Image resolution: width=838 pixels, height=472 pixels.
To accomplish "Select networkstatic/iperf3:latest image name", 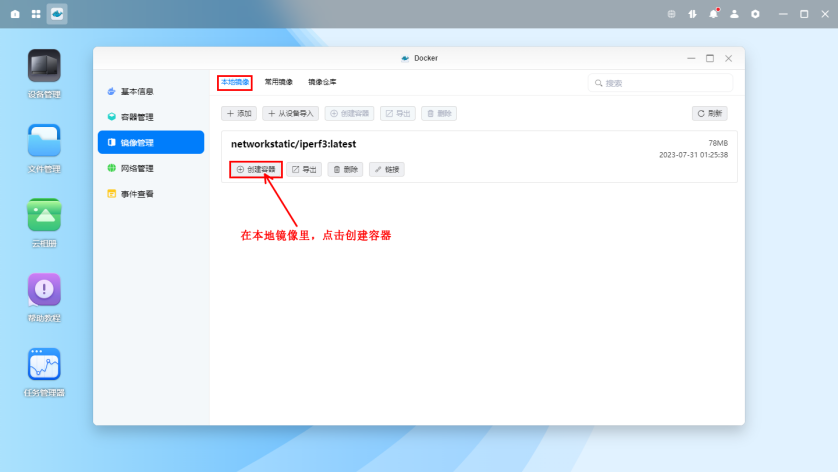I will (293, 144).
